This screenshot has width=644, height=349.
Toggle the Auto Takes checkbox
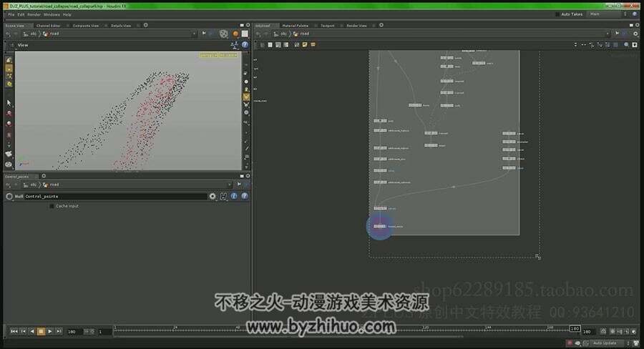click(x=557, y=14)
